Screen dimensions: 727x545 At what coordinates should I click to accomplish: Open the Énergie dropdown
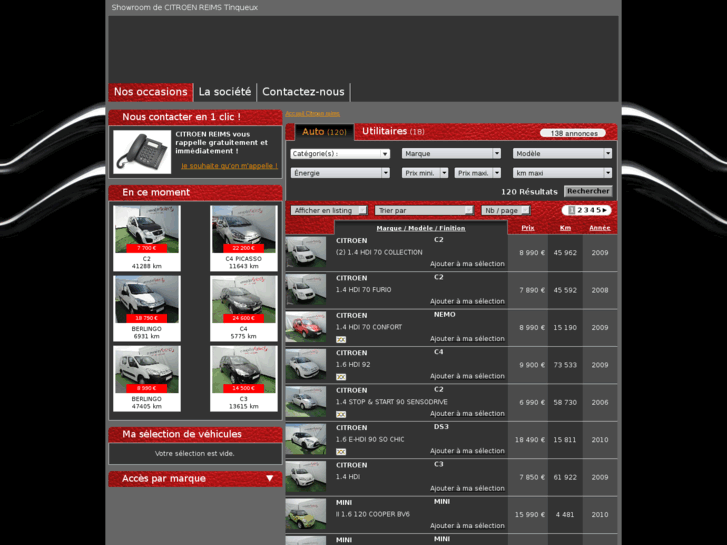[x=340, y=173]
